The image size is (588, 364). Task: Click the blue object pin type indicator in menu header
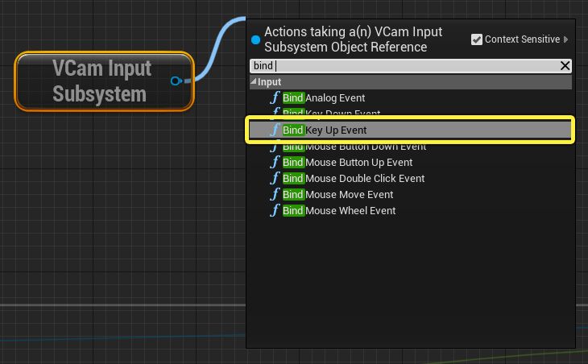pyautogui.click(x=256, y=39)
